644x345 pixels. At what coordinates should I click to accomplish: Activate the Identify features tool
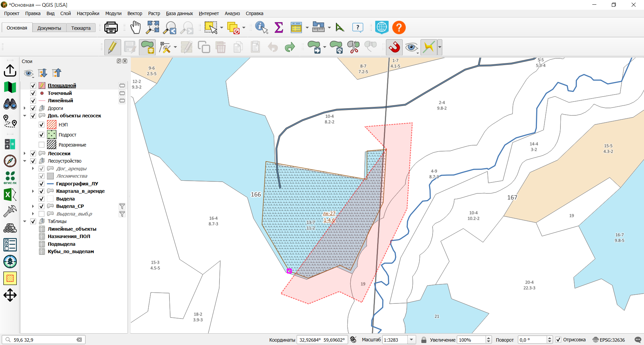click(x=261, y=27)
